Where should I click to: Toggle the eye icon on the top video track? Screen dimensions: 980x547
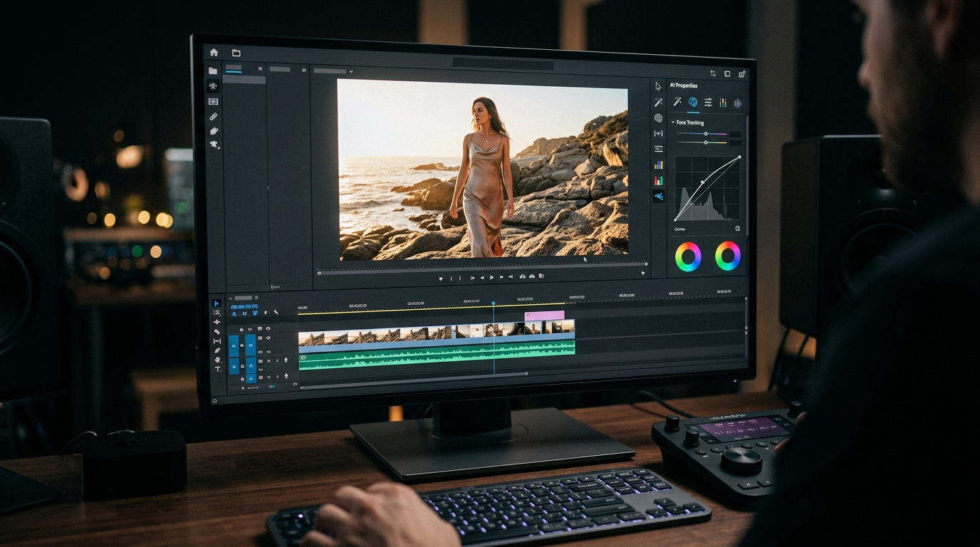(269, 328)
